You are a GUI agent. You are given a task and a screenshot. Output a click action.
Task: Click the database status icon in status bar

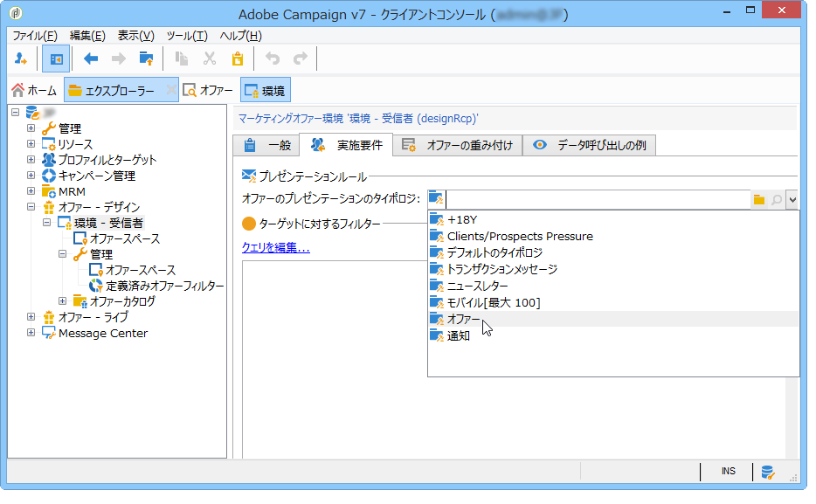pyautogui.click(x=768, y=472)
